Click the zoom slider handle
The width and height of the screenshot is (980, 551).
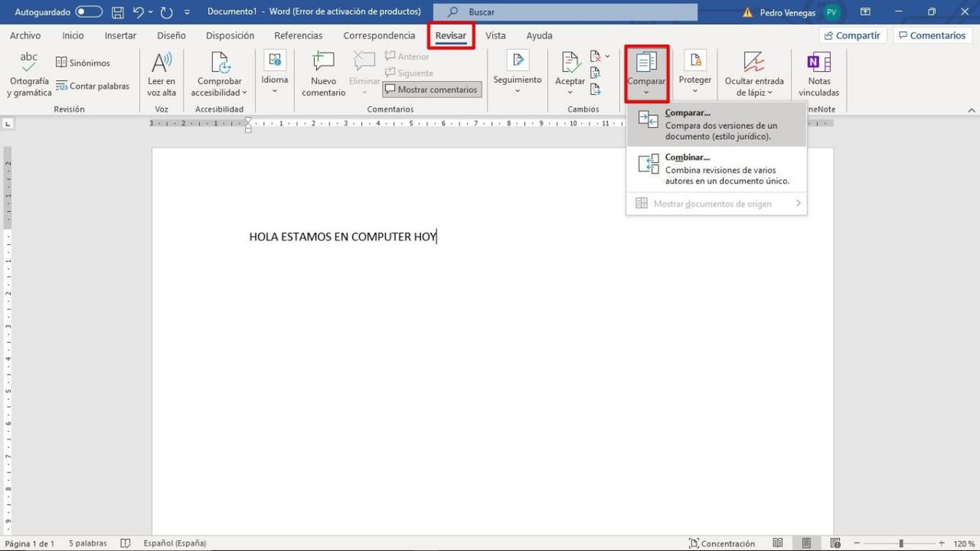tap(901, 543)
